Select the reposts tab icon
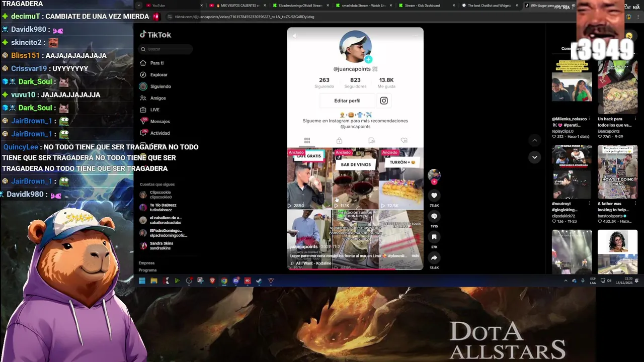 click(372, 141)
